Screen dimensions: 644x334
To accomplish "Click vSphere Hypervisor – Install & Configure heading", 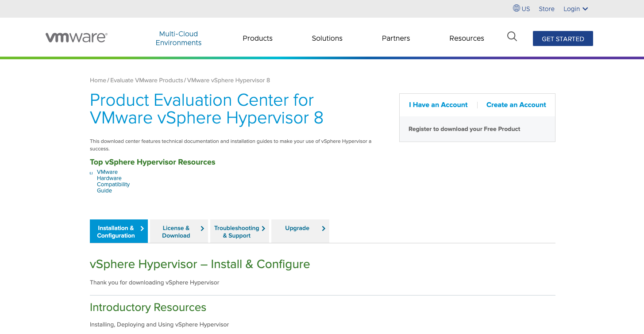I will 200,264.
